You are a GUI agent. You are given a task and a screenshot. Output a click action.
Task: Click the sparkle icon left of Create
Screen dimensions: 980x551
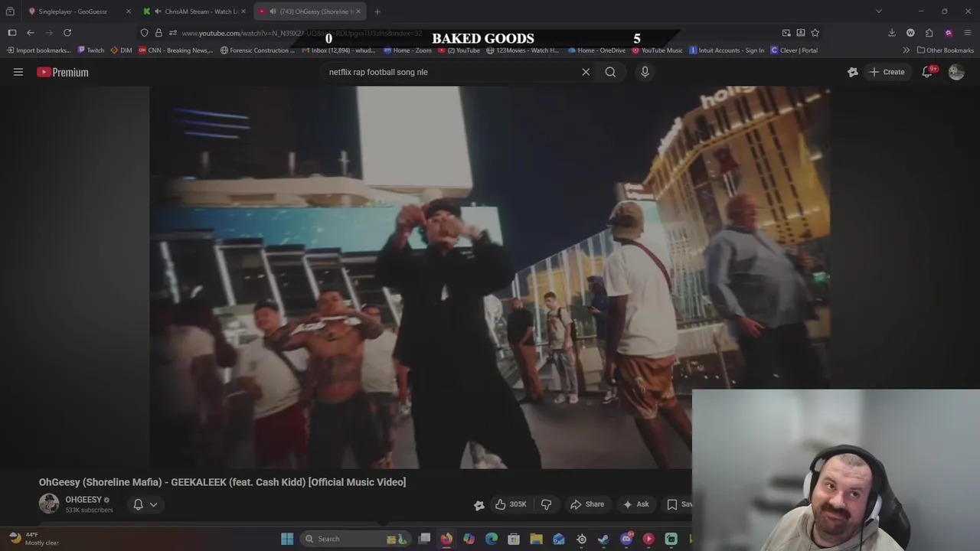click(x=853, y=72)
